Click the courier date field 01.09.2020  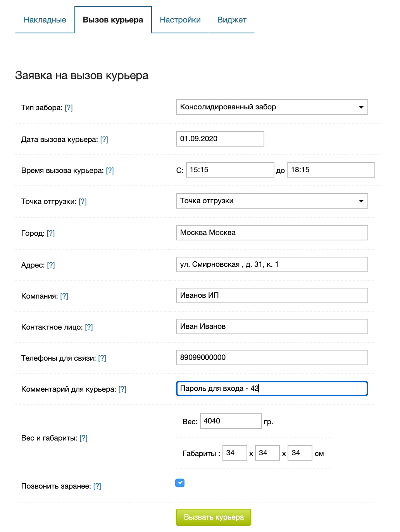pos(220,139)
